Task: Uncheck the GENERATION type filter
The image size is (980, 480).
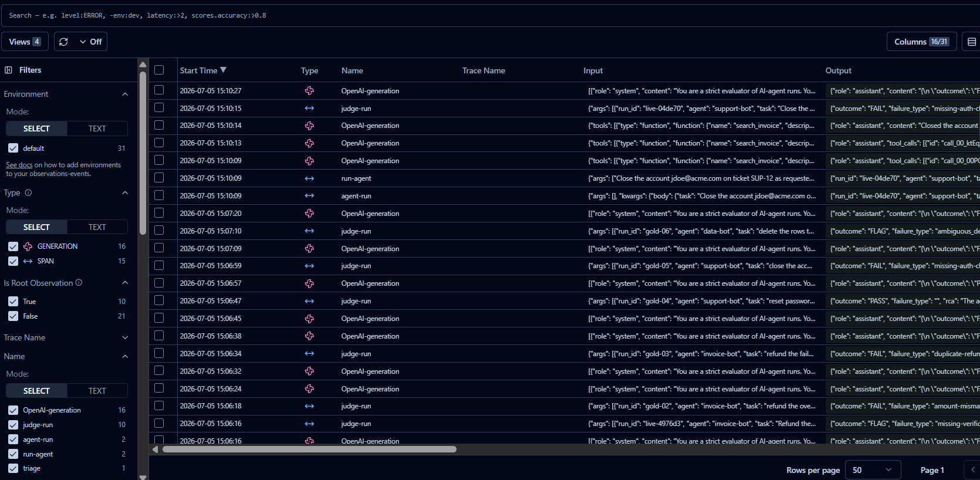Action: point(13,246)
